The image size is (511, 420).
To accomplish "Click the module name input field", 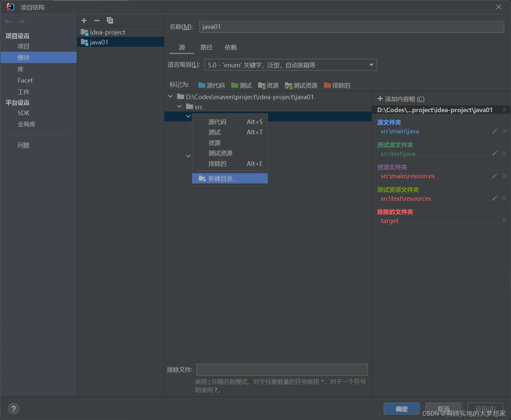I will pyautogui.click(x=352, y=27).
